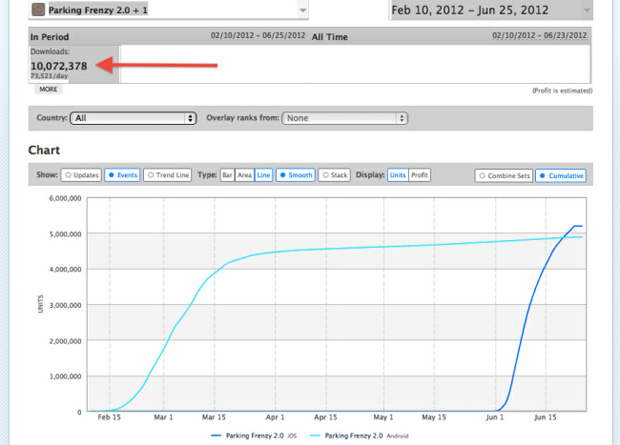Display chart in Units
This screenshot has width=620, height=445.
pos(398,175)
